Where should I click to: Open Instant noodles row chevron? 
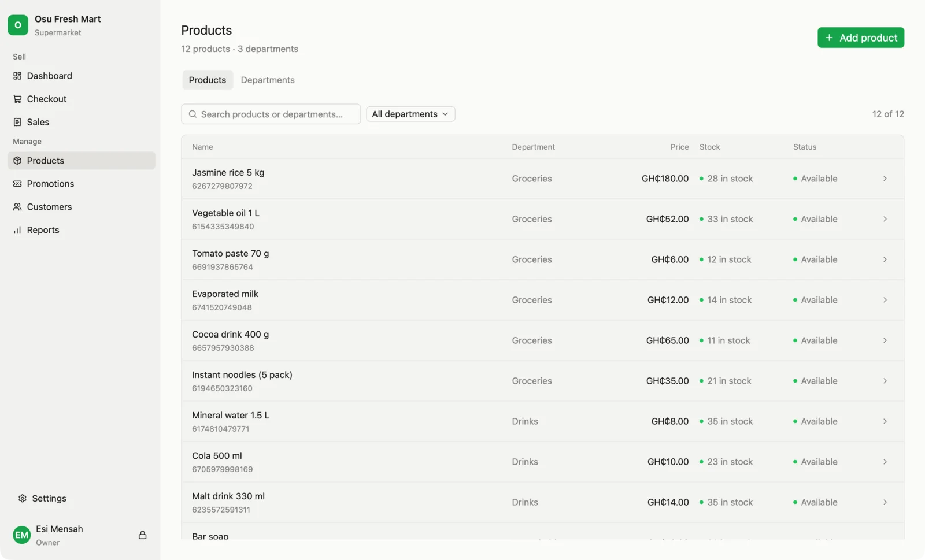(x=885, y=381)
